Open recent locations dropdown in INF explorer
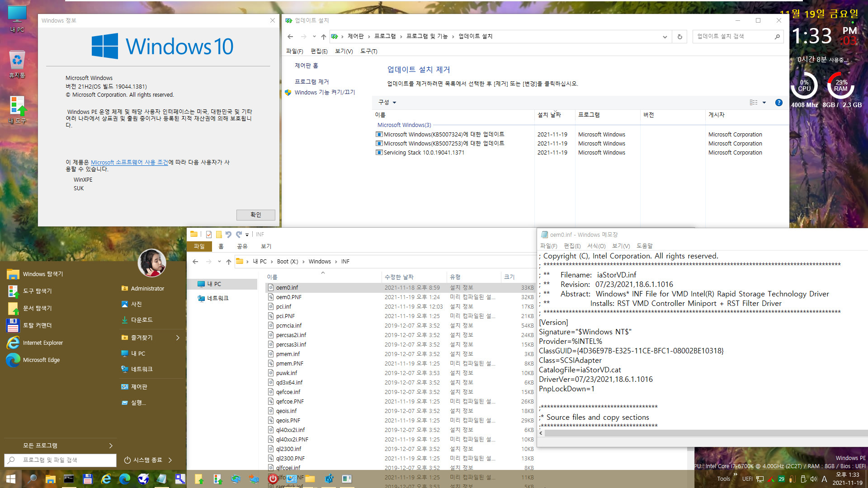868x488 pixels. coord(219,262)
